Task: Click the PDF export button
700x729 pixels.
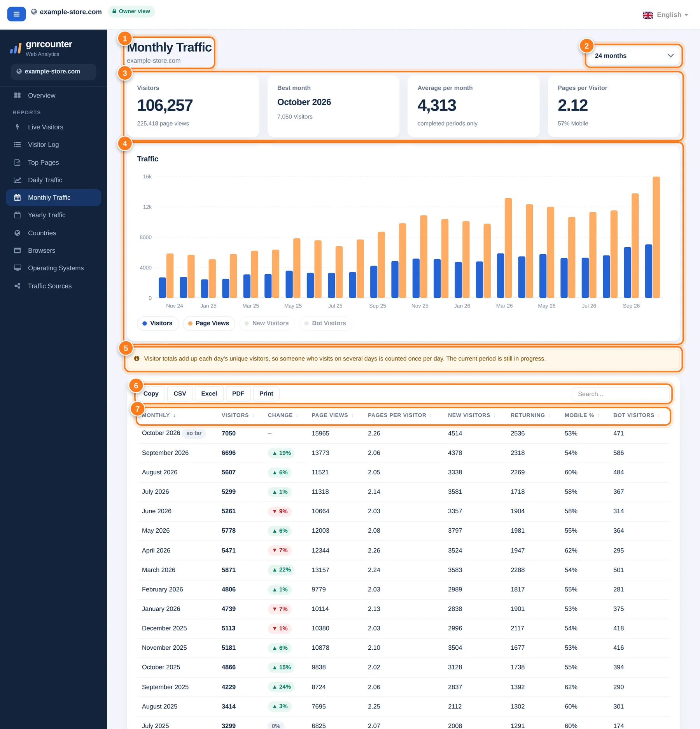Action: pyautogui.click(x=238, y=394)
